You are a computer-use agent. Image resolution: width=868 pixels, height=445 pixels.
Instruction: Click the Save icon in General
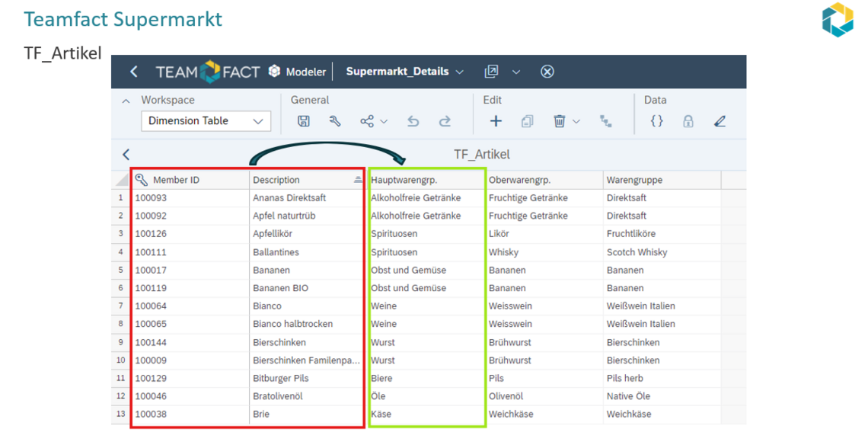(x=303, y=121)
